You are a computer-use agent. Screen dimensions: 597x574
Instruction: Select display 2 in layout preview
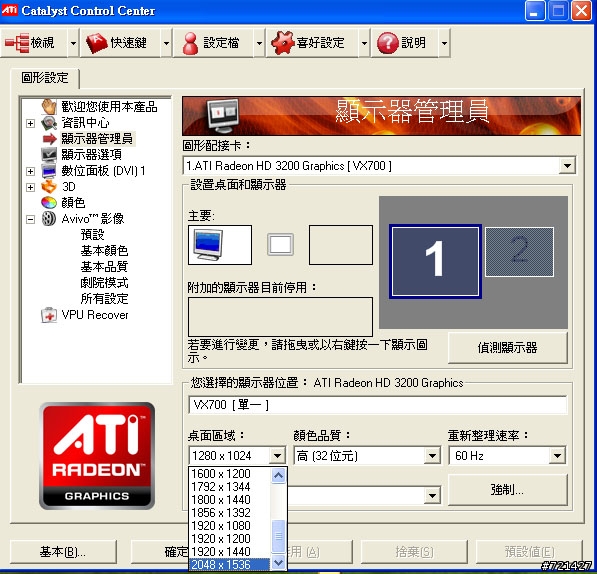pos(519,252)
